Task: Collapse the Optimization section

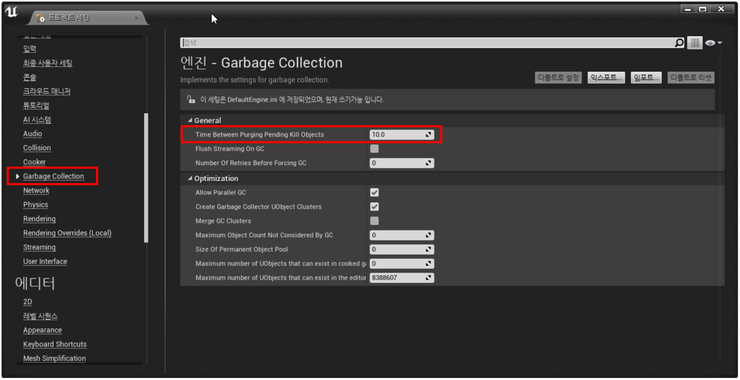Action: [x=190, y=178]
